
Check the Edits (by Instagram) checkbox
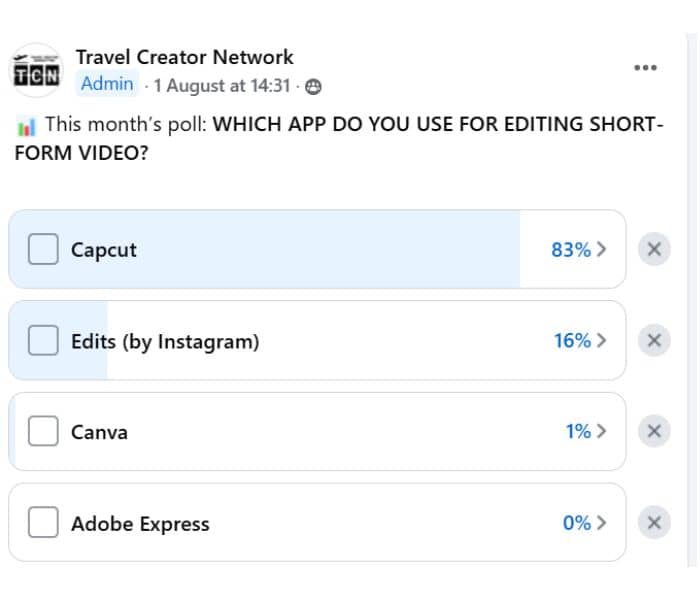[43, 340]
